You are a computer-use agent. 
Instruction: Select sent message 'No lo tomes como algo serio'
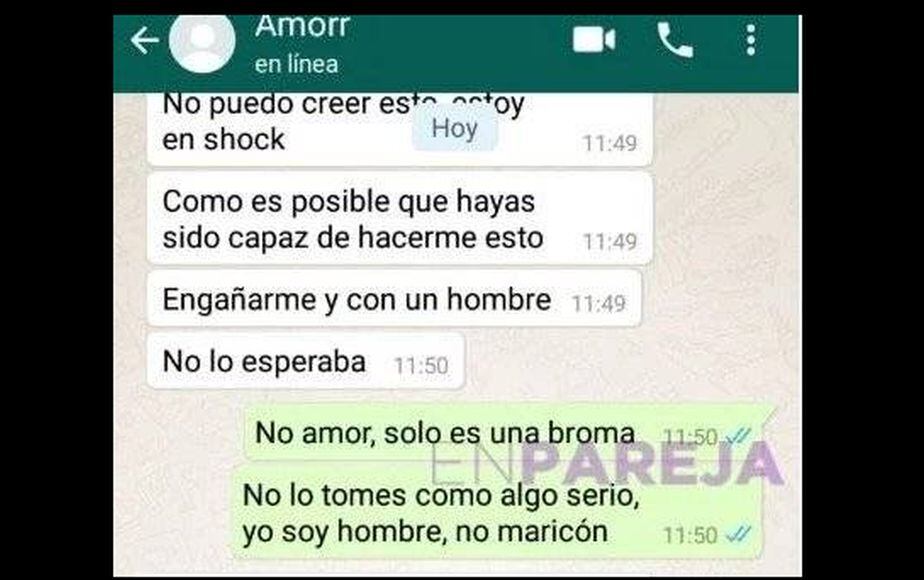tap(497, 513)
